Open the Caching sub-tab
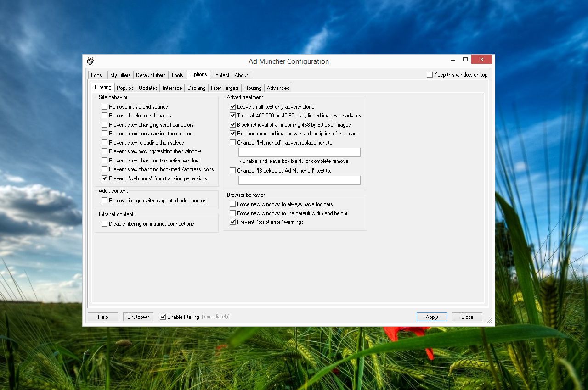This screenshot has height=390, width=588. (197, 88)
